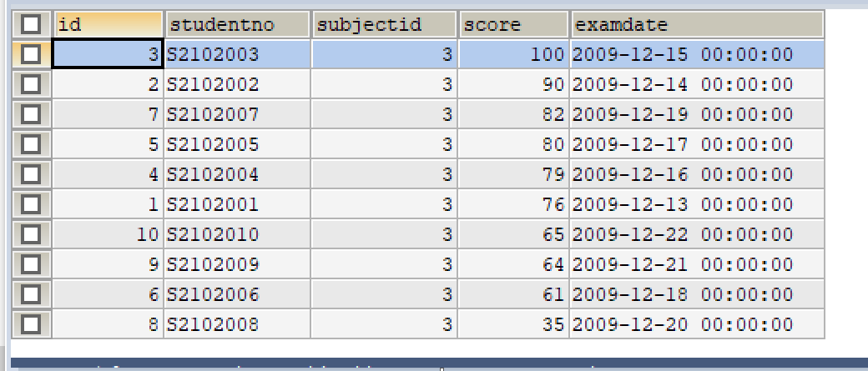The width and height of the screenshot is (868, 371).
Task: Select the cell S2102007
Action: (x=238, y=114)
